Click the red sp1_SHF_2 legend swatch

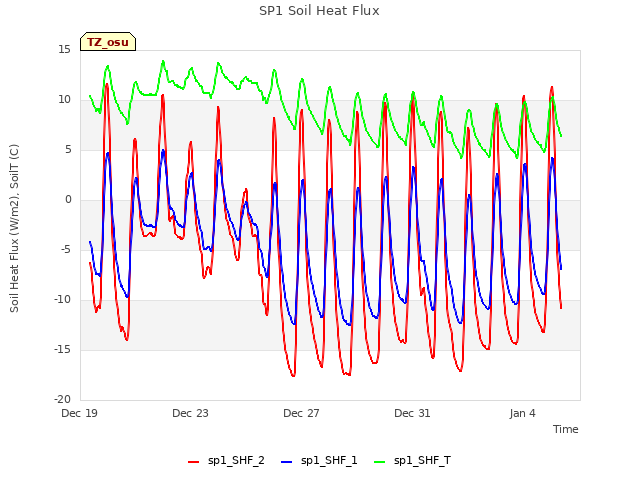[x=193, y=462]
